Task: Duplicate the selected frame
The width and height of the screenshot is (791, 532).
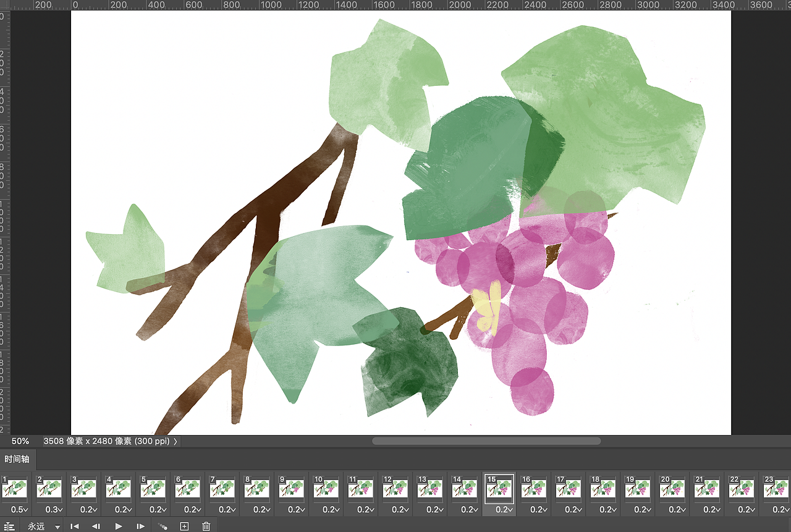Action: 184,526
